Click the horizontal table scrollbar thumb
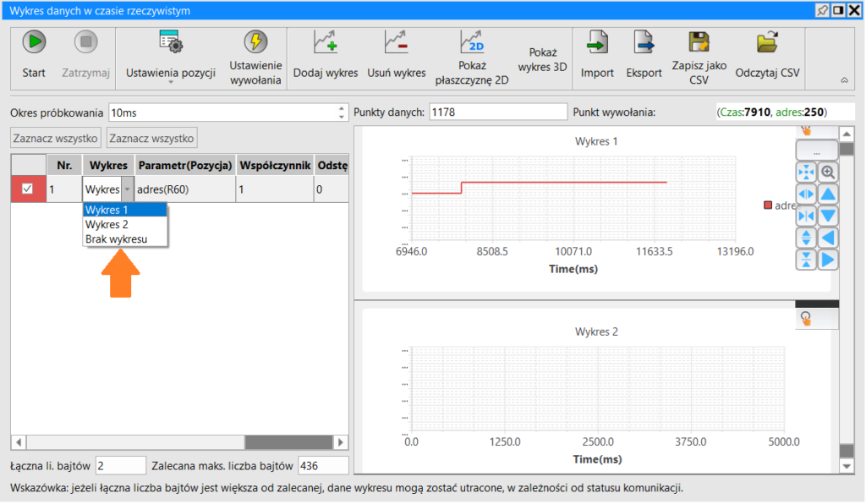 coord(288,441)
